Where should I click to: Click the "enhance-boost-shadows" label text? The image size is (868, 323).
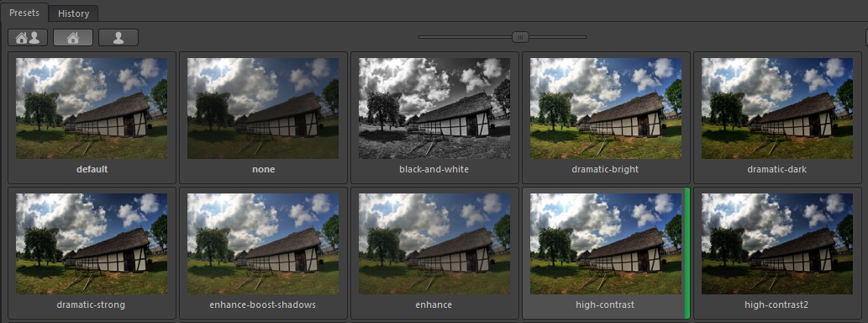point(262,304)
